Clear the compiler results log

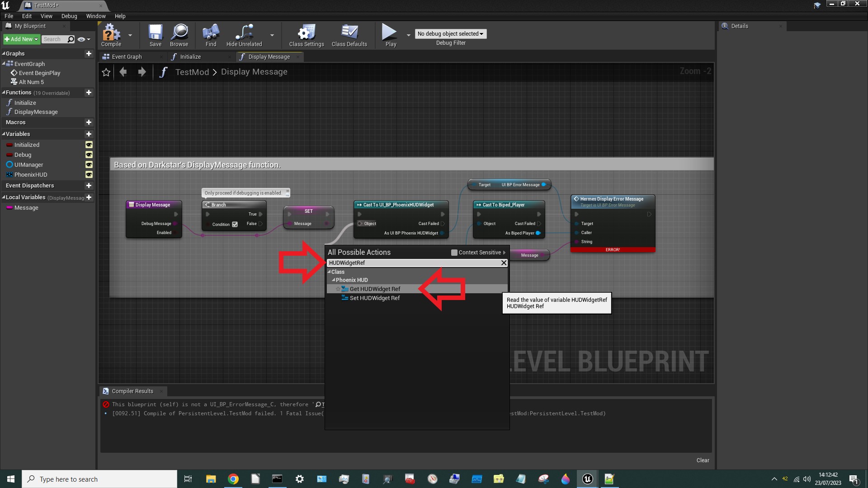[x=703, y=460]
